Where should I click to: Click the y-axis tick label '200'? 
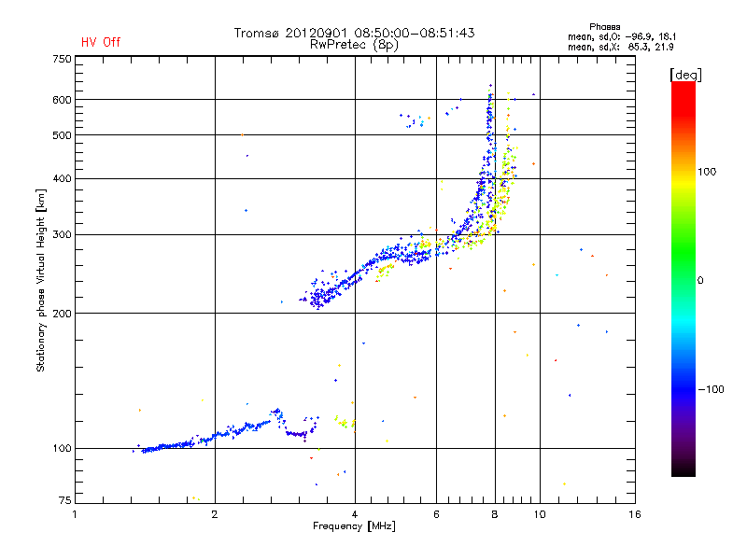point(63,314)
